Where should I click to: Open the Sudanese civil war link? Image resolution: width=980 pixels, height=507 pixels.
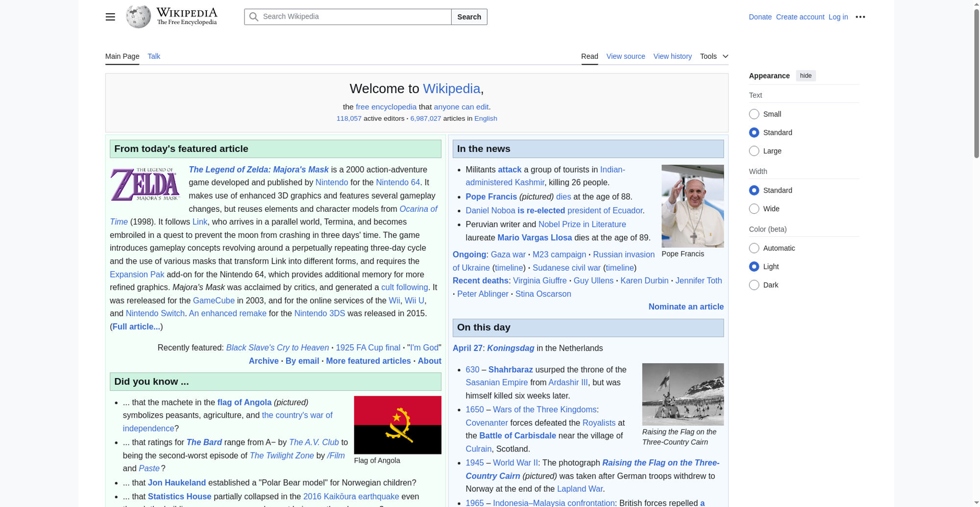[566, 268]
